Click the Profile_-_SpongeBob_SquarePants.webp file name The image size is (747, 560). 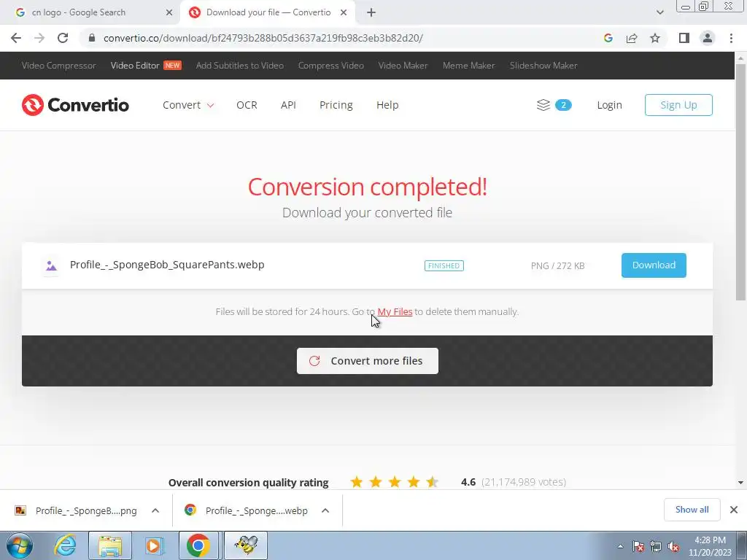[x=167, y=265]
